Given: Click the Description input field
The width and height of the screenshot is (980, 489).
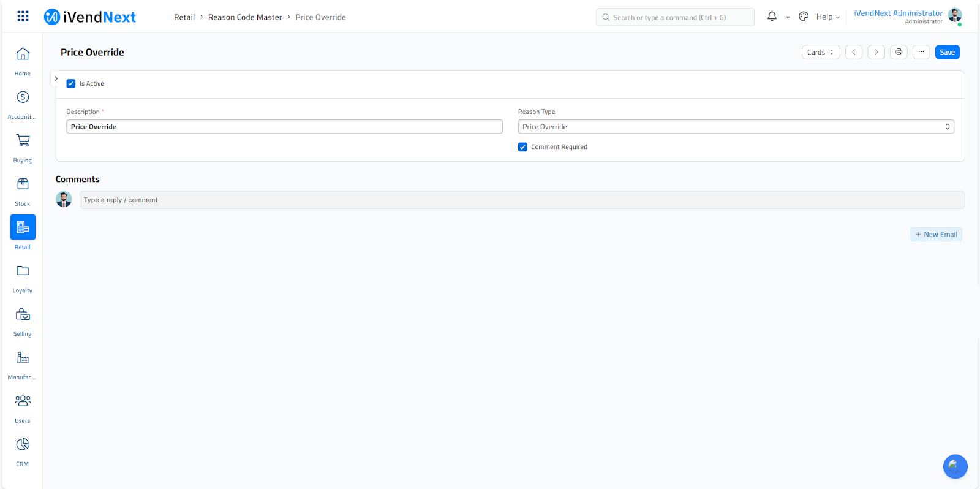Looking at the screenshot, I should (x=284, y=127).
